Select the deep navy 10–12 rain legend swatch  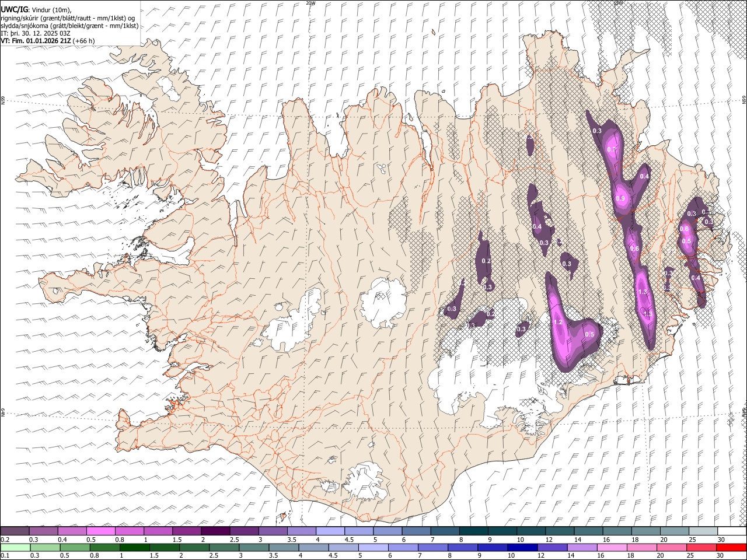pyautogui.click(x=522, y=548)
